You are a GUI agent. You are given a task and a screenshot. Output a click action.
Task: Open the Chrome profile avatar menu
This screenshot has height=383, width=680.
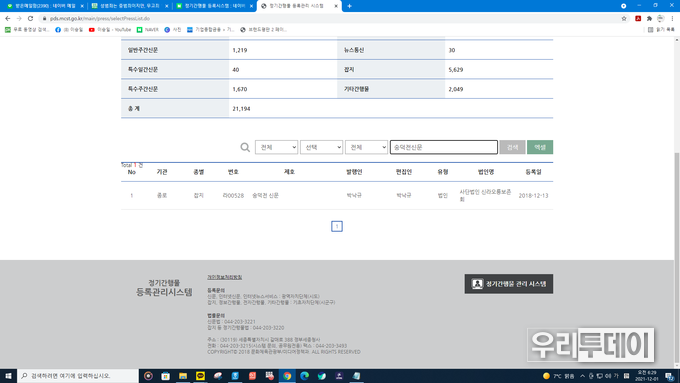click(660, 19)
